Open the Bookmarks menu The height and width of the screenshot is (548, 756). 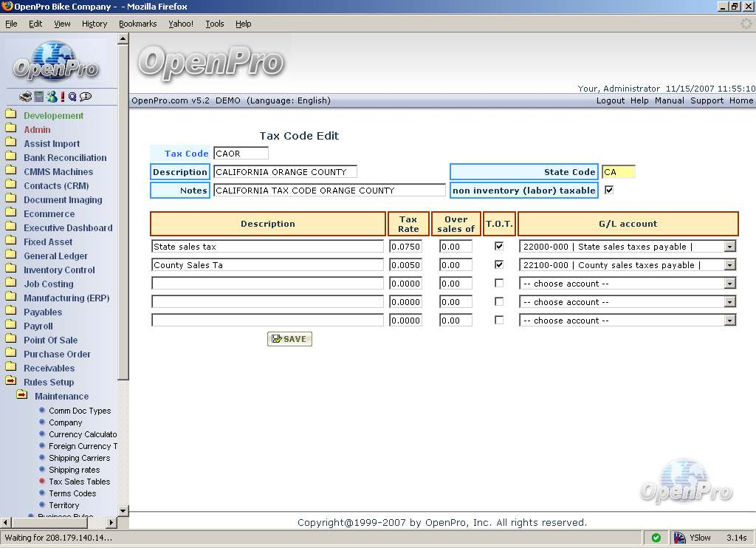[137, 24]
